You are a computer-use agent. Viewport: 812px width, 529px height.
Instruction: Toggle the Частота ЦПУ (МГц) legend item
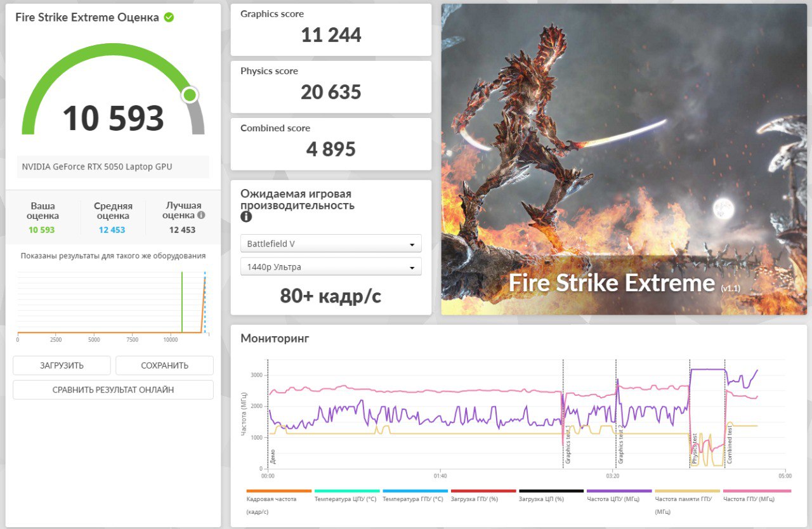tap(619, 495)
